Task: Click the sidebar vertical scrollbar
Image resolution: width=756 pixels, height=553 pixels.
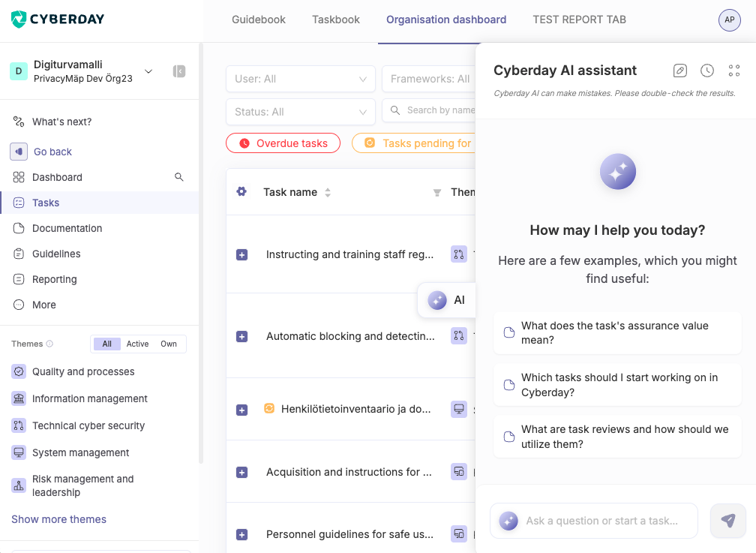Action: 201,254
